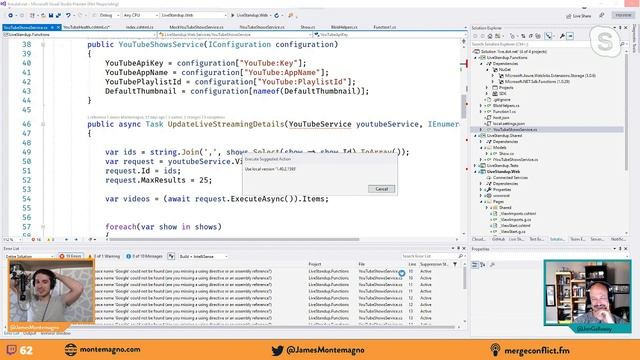Image resolution: width=640 pixels, height=360 pixels.
Task: Open the editor zoom level dropdown
Action: point(13,240)
